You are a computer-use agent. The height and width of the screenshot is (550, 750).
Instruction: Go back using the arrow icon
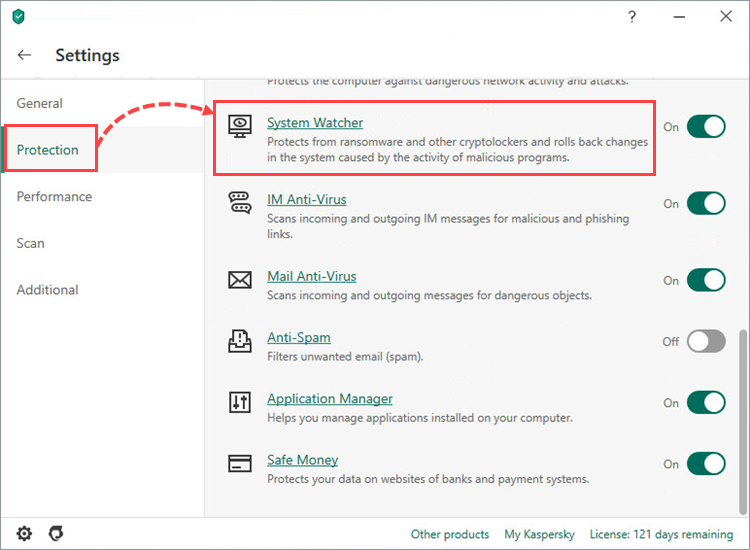pos(24,55)
